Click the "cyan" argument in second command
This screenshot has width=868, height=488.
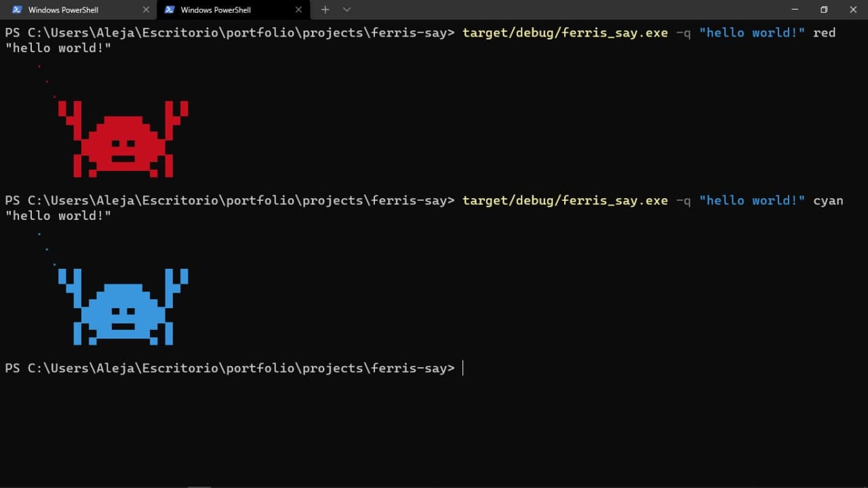point(828,200)
